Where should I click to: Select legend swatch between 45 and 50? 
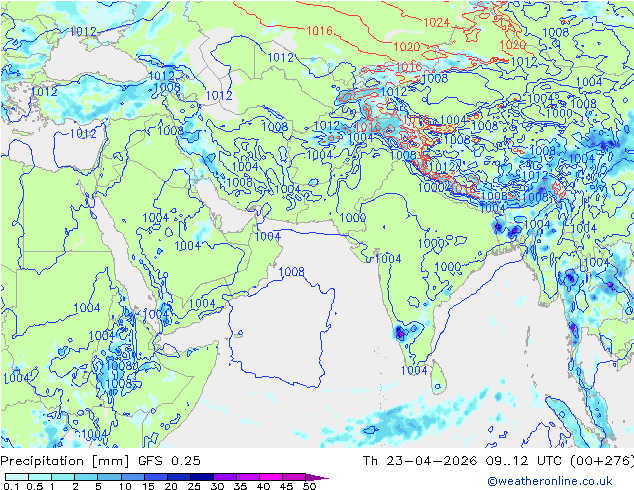click(294, 477)
